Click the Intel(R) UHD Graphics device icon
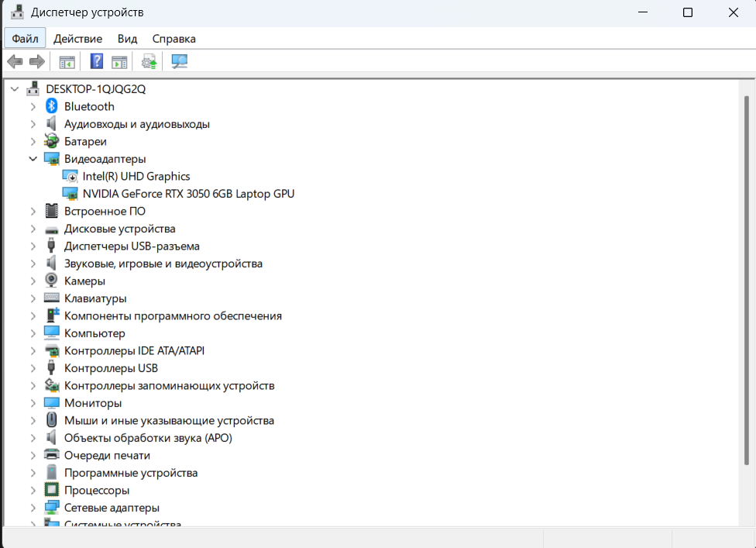Screen dimensions: 756x548 [70, 177]
